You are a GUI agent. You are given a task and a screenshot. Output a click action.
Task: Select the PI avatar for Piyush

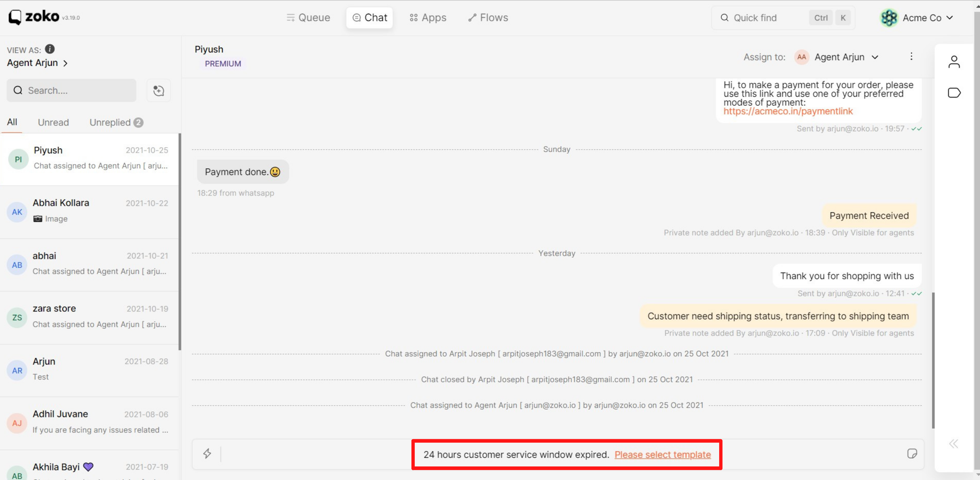pyautogui.click(x=18, y=159)
